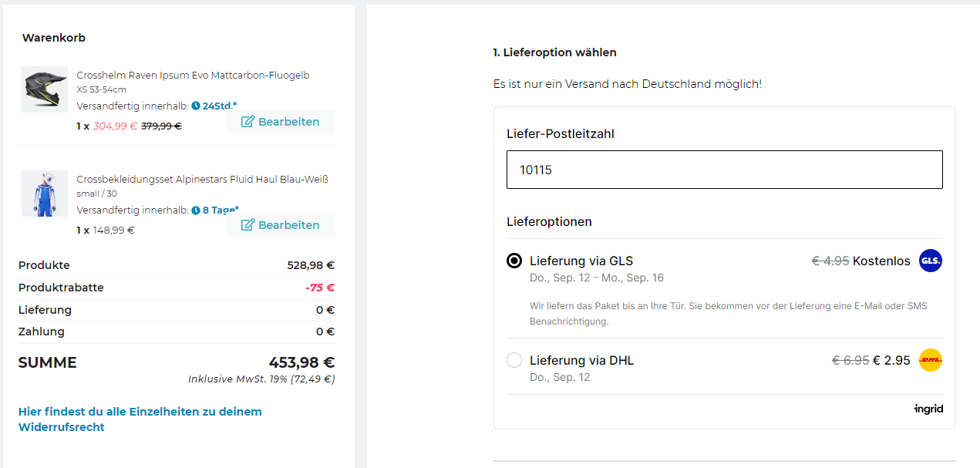This screenshot has width=980, height=468.
Task: Select the Lieferung via GLS radio button
Action: click(514, 261)
